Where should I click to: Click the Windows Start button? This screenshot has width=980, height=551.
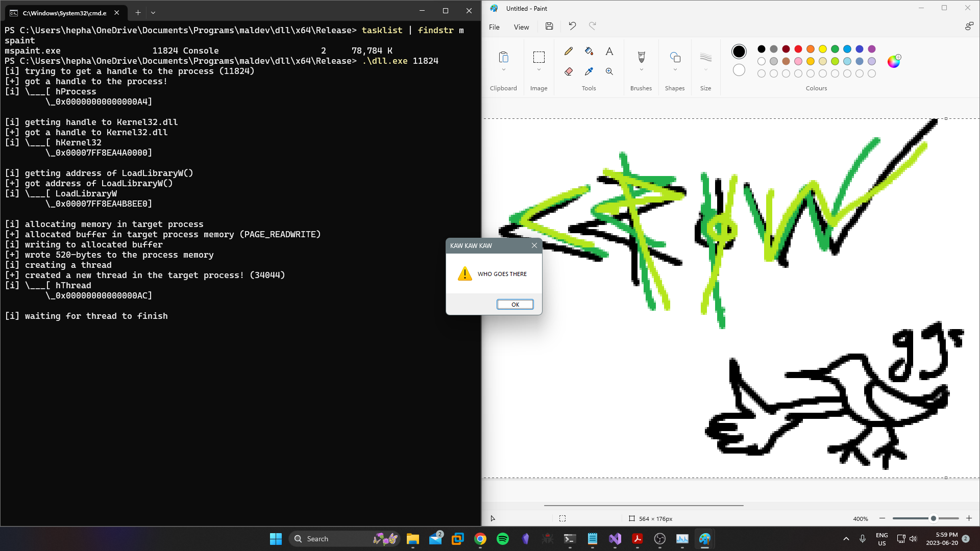(276, 539)
